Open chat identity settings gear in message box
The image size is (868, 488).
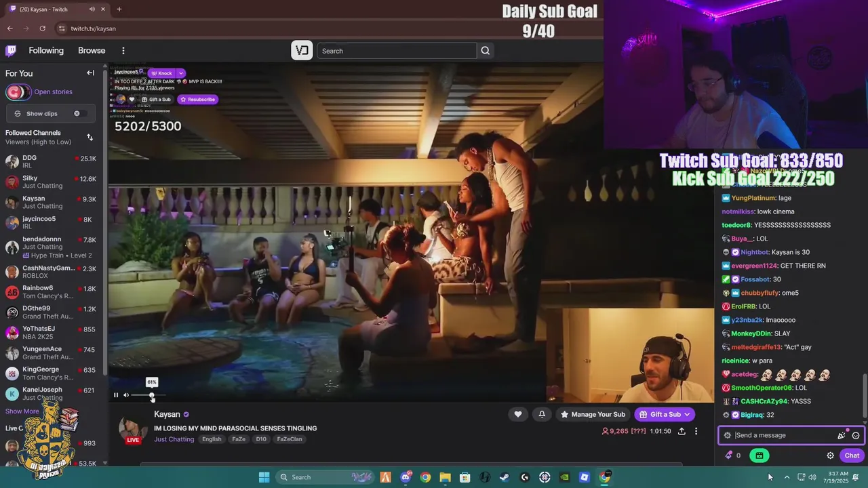(728, 435)
